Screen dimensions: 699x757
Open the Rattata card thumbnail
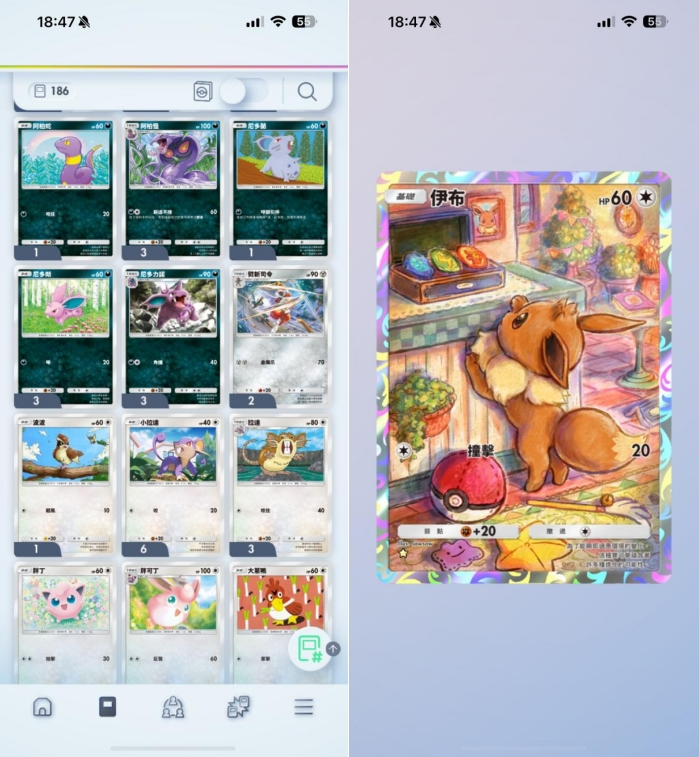[x=173, y=485]
